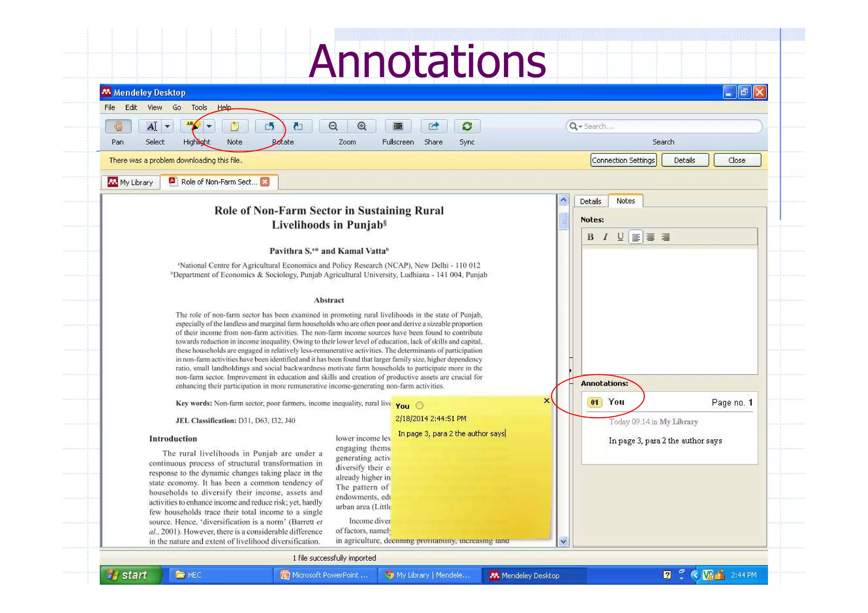Zoom out of the document

tap(333, 126)
